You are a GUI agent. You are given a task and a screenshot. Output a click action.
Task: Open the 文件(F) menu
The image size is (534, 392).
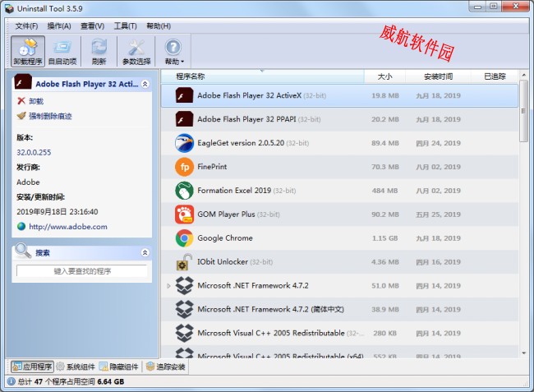(x=26, y=25)
